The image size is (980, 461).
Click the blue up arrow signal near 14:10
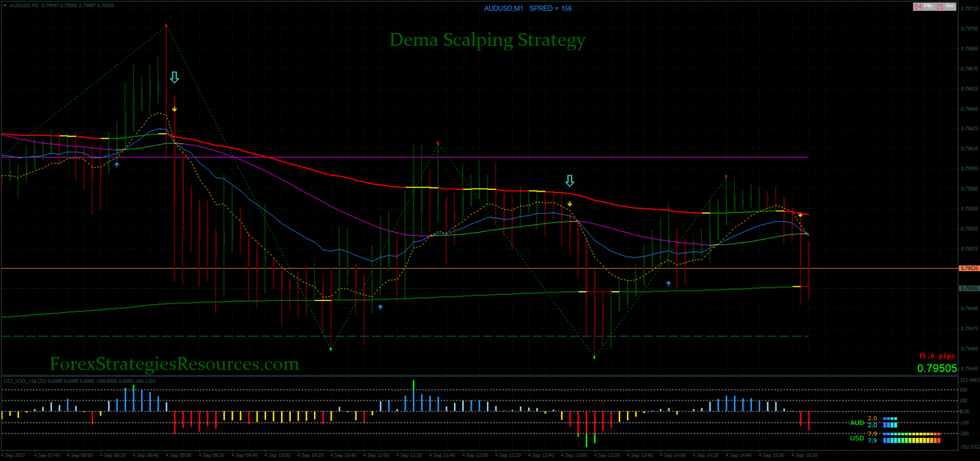point(668,283)
